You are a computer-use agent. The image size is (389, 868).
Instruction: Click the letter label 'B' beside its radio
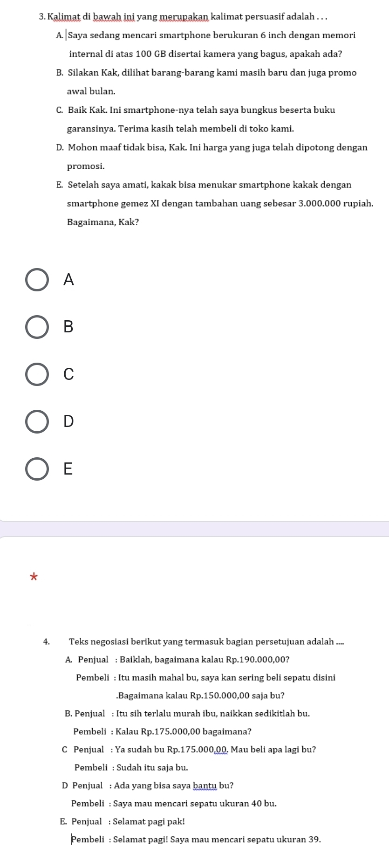click(68, 327)
